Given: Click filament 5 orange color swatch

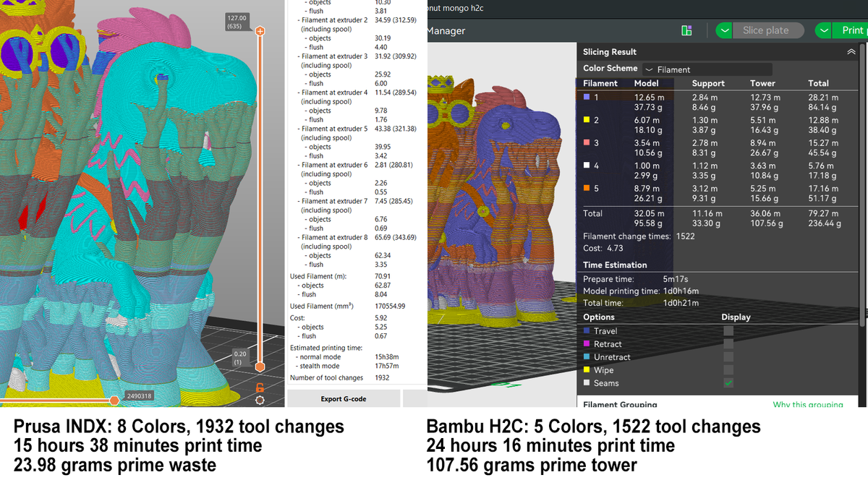Looking at the screenshot, I should [587, 188].
